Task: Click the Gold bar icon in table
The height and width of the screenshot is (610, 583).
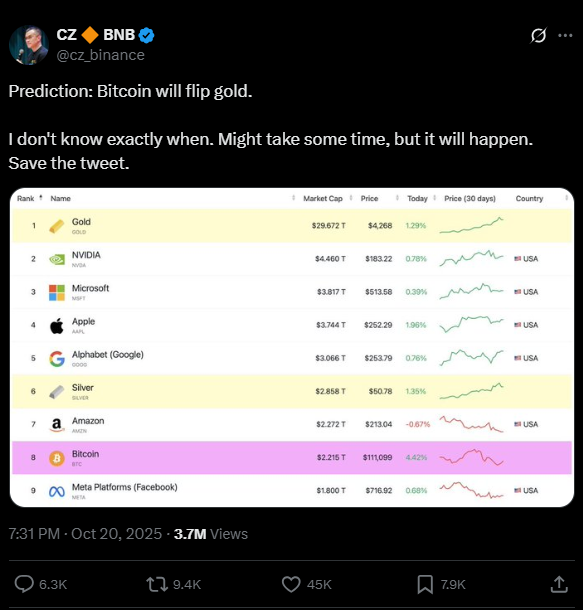Action: click(57, 226)
